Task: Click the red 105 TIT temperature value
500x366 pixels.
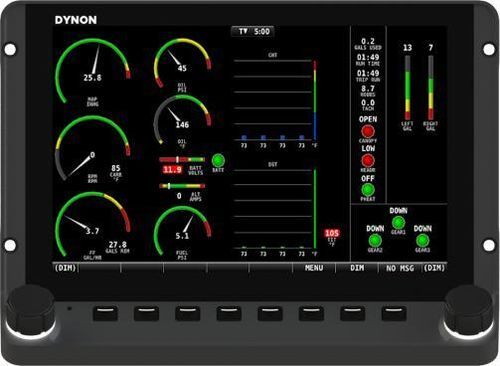Action: 332,233
